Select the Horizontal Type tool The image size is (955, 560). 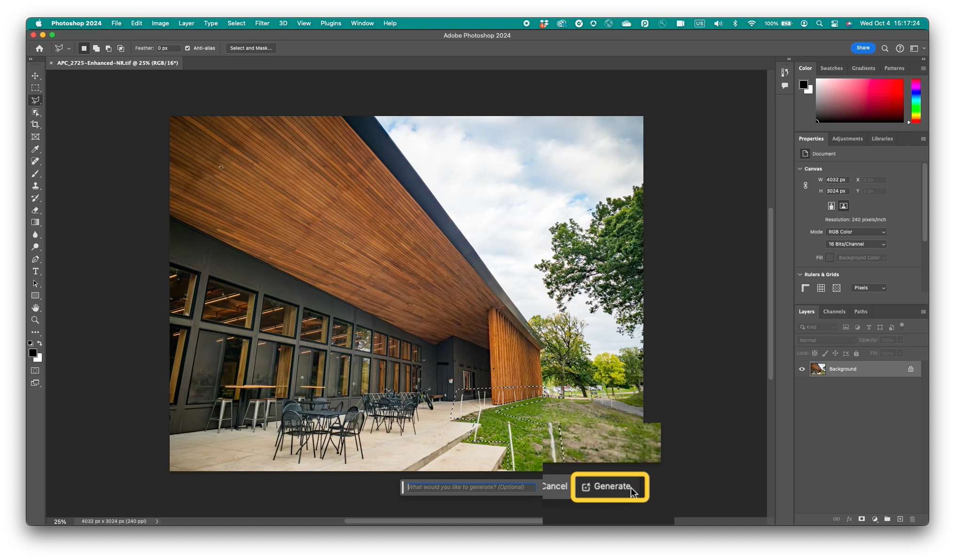tap(35, 271)
